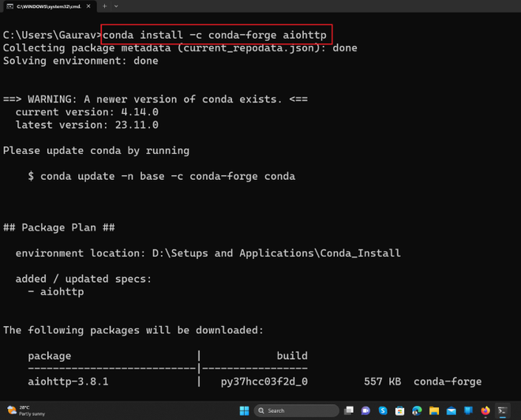Click the '## Package Plan ##' heading
The image size is (521, 420).
pos(59,227)
